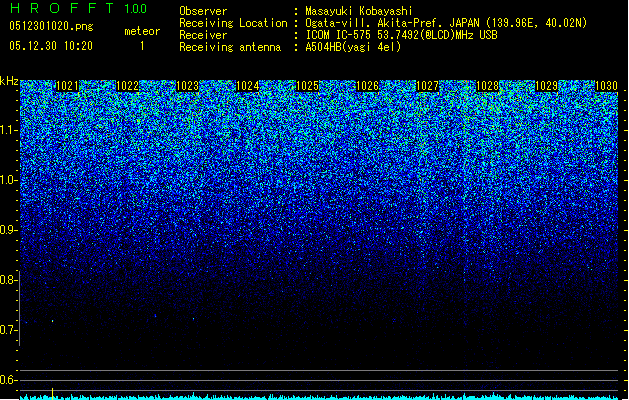Click the gray vertical frequency range bar
This screenshot has width=629, height=400.
[19, 308]
